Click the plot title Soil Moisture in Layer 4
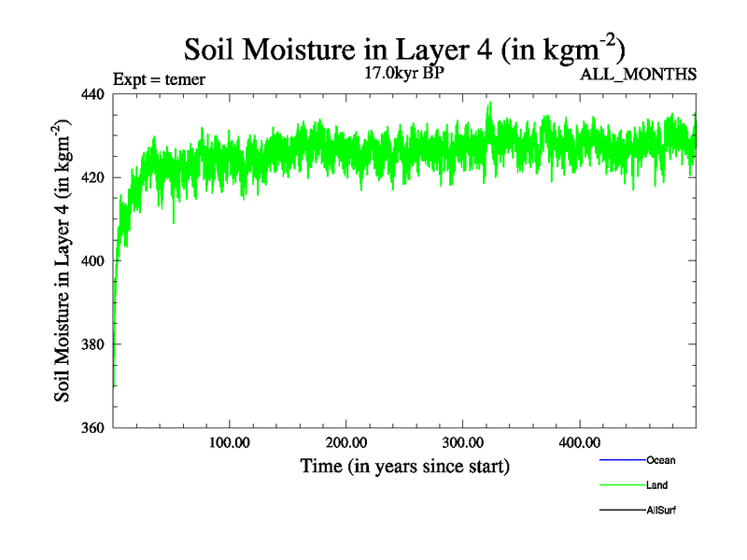The image size is (747, 560). (x=404, y=49)
